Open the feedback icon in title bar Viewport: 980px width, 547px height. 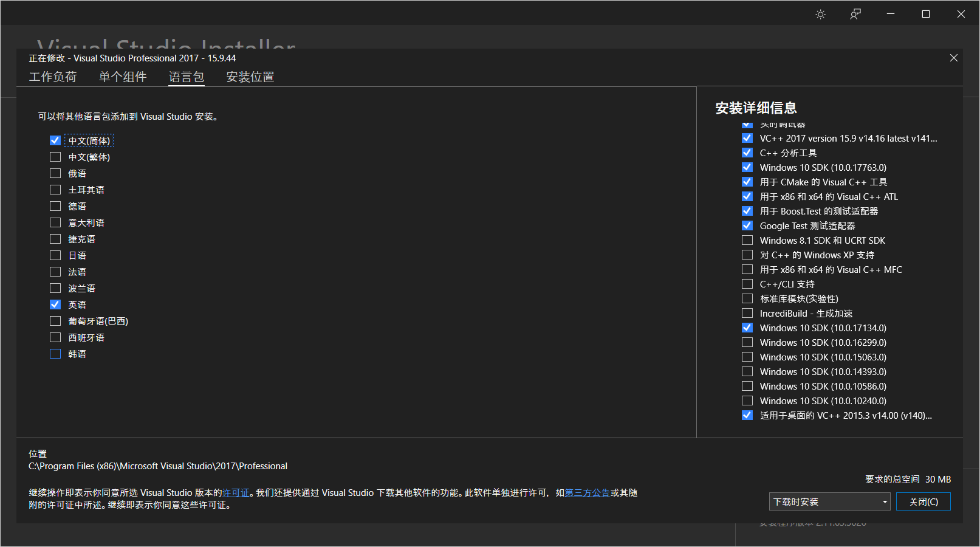(x=855, y=14)
